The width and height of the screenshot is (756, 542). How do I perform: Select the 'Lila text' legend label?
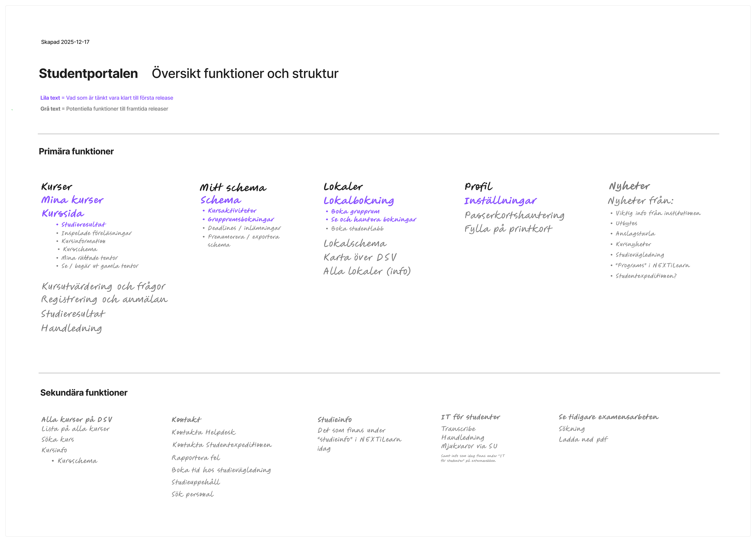[x=50, y=98]
